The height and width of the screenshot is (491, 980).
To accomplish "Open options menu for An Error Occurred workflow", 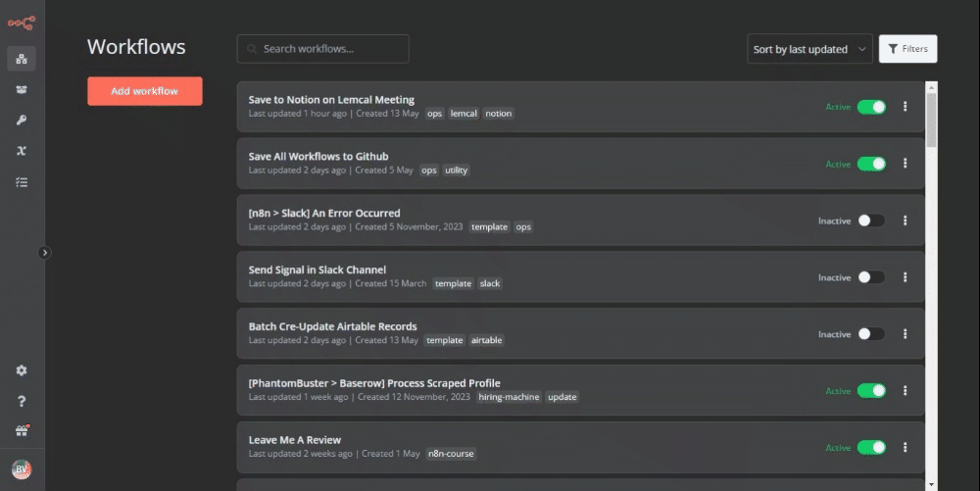I will coord(905,221).
